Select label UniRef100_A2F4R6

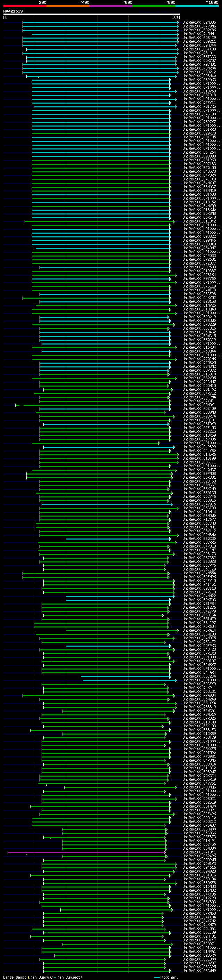(199, 814)
